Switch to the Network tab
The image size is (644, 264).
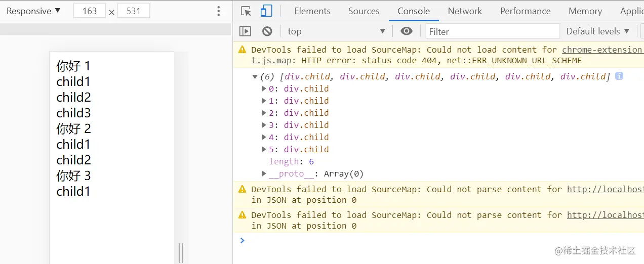point(465,11)
